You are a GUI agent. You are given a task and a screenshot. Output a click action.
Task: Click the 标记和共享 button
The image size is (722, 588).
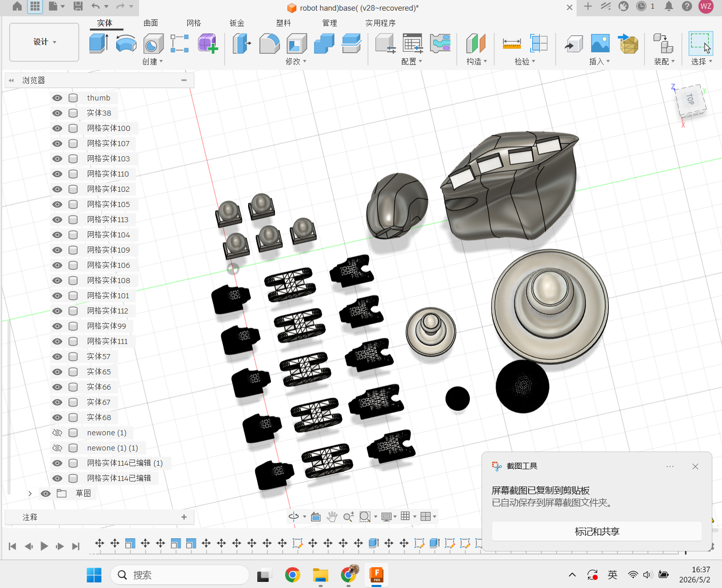(597, 531)
